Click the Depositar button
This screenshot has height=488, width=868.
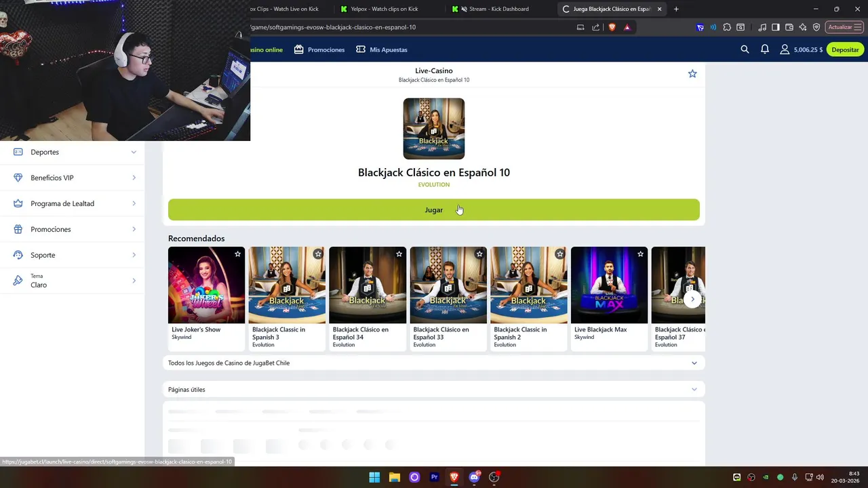[x=845, y=49]
